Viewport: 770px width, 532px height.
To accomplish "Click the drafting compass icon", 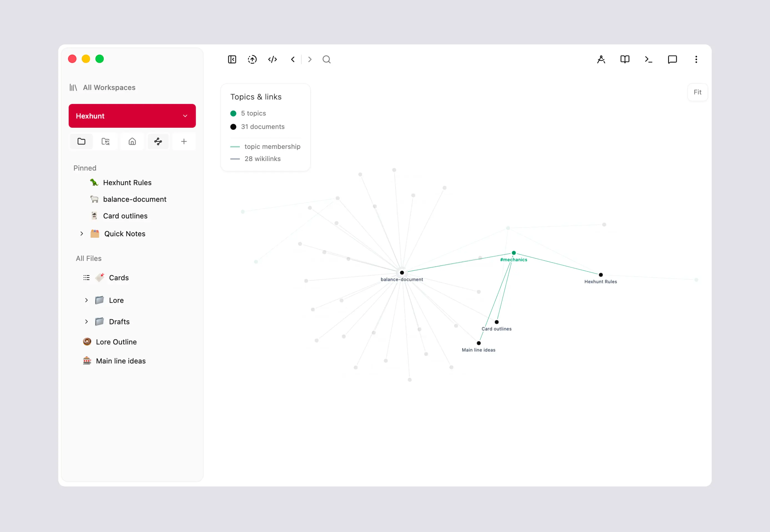I will coord(601,59).
